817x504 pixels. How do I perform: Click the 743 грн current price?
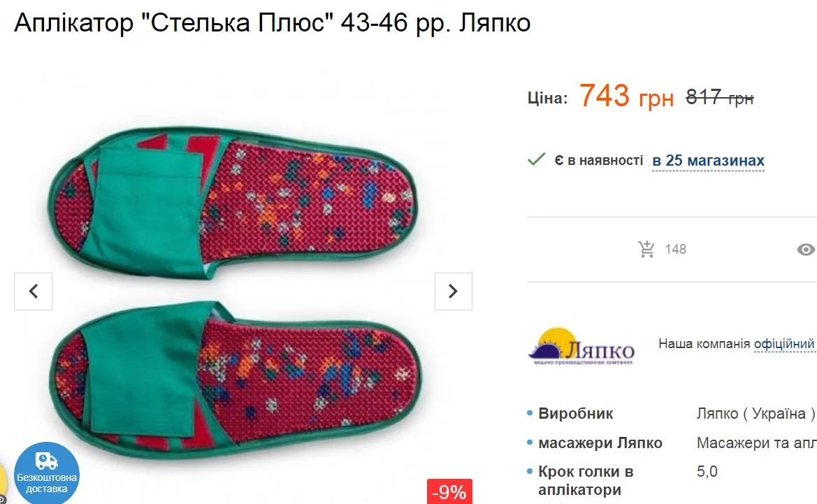click(626, 96)
